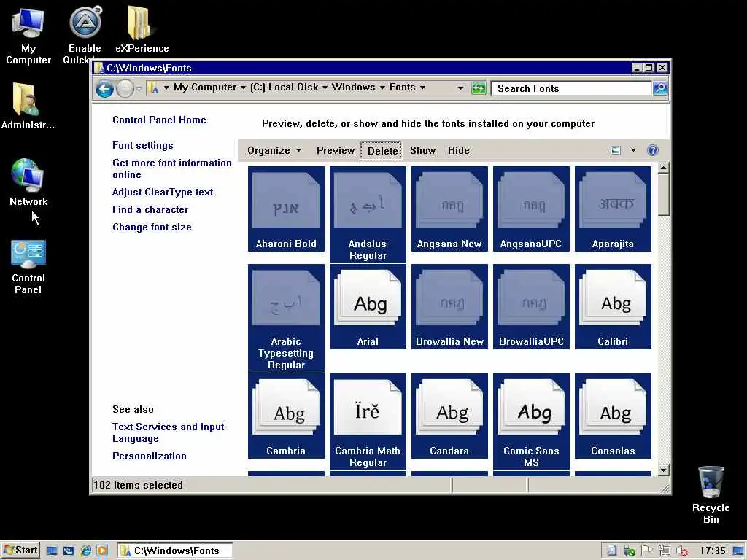Open the Organize dropdown menu
The height and width of the screenshot is (560, 747).
point(274,150)
